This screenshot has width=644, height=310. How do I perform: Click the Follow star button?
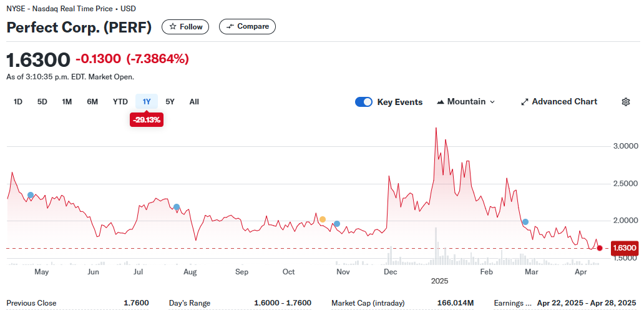pyautogui.click(x=185, y=27)
